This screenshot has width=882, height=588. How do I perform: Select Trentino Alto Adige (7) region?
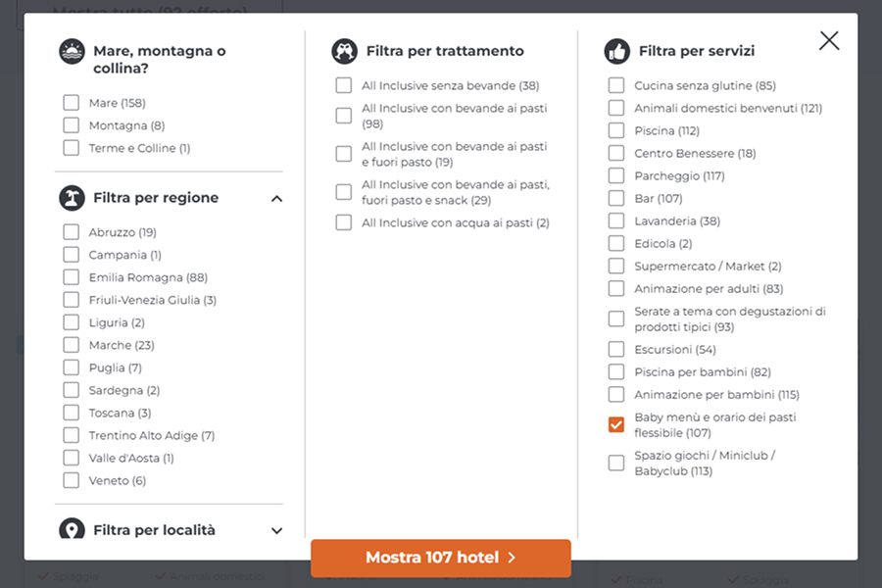tap(71, 435)
